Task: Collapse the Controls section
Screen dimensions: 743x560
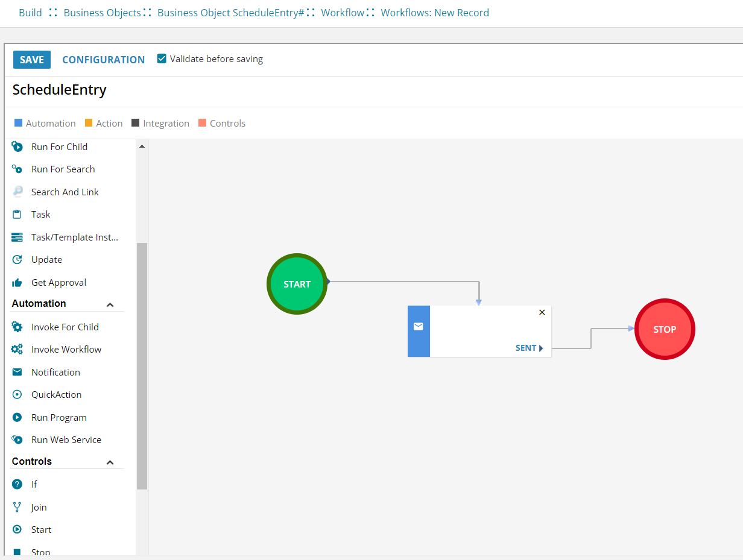Action: (110, 462)
